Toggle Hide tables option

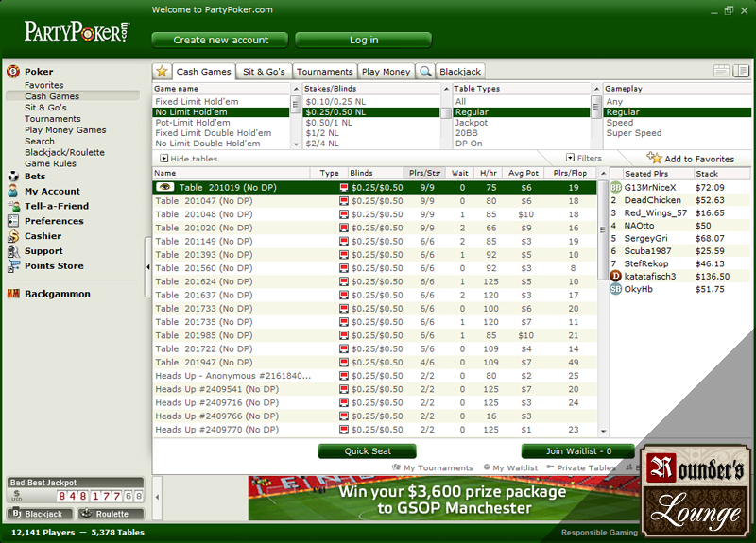coord(188,159)
